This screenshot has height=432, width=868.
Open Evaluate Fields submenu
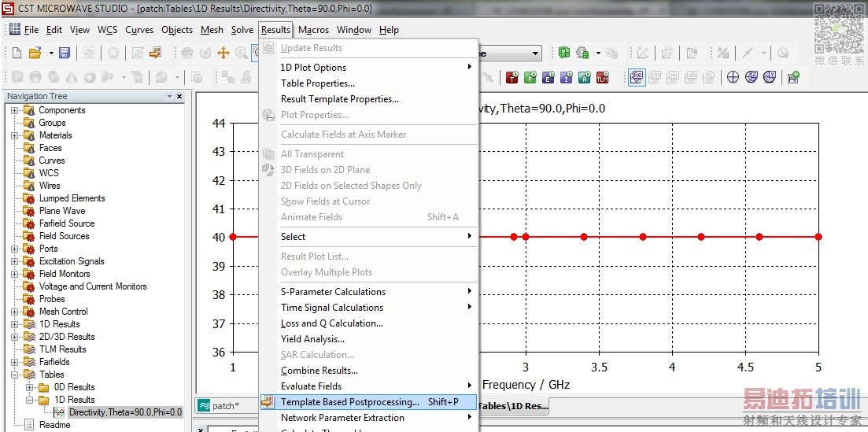(x=368, y=386)
